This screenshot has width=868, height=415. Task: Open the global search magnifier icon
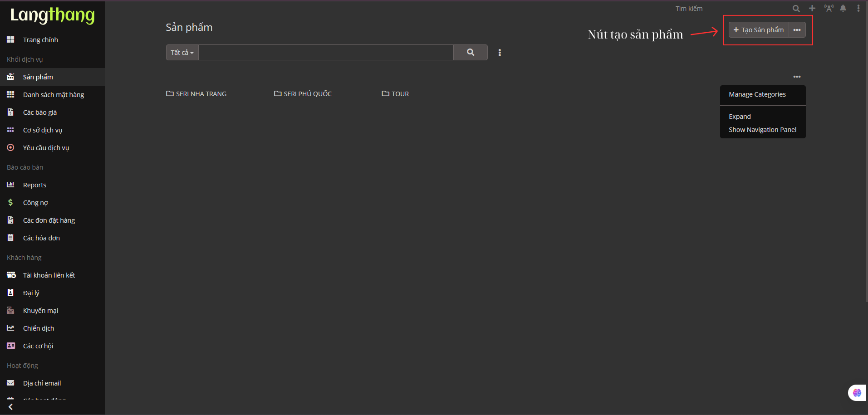796,9
